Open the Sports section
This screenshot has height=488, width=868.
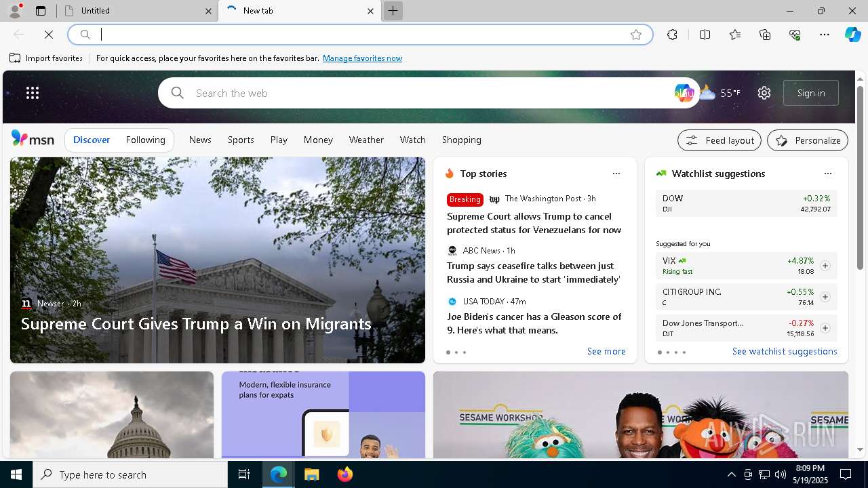[x=241, y=140]
